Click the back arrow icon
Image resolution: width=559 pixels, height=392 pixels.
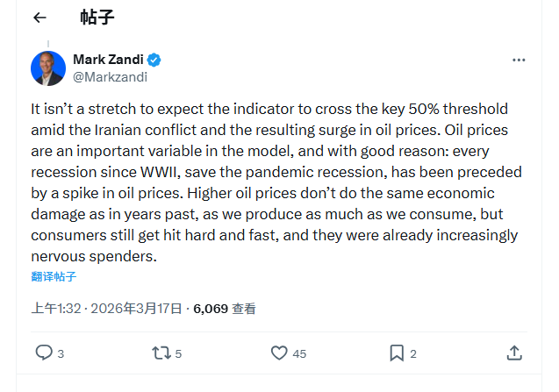point(39,18)
